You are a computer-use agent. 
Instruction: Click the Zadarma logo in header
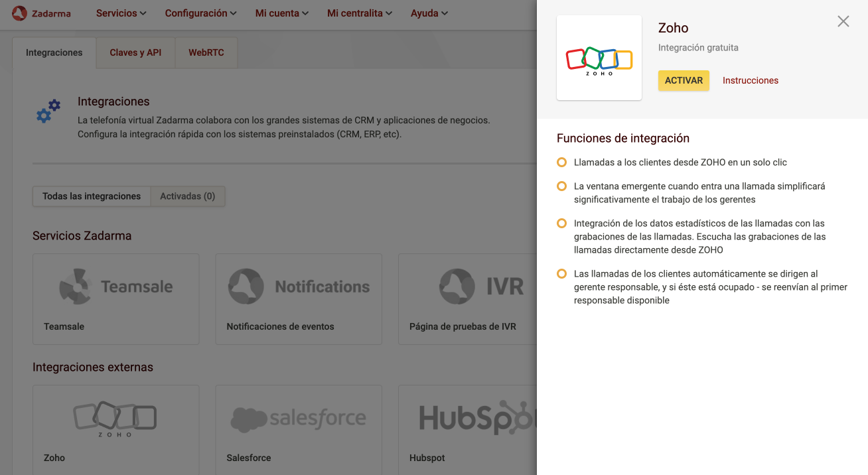click(41, 13)
